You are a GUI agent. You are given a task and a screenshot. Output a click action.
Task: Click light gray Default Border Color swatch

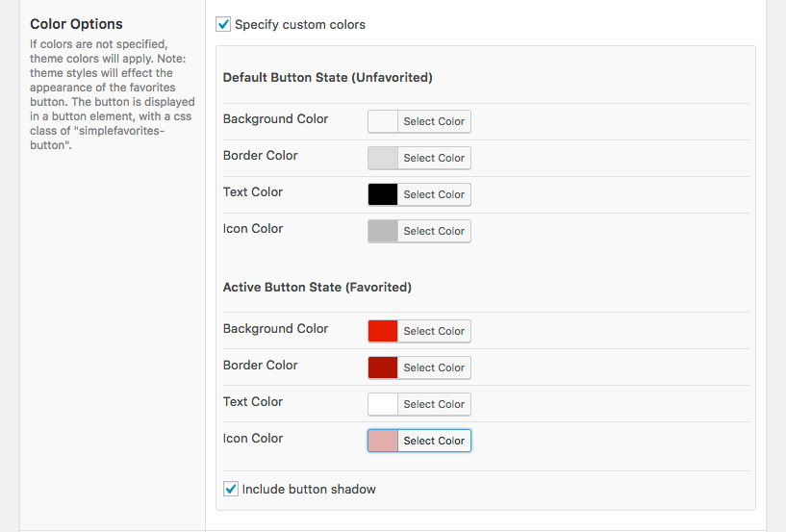pyautogui.click(x=383, y=158)
